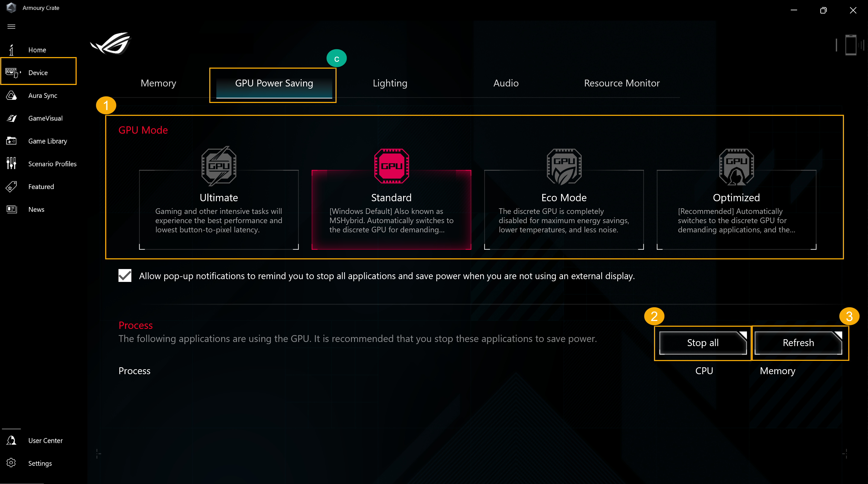Open the Resource Monitor tab
This screenshot has width=868, height=484.
pyautogui.click(x=622, y=83)
